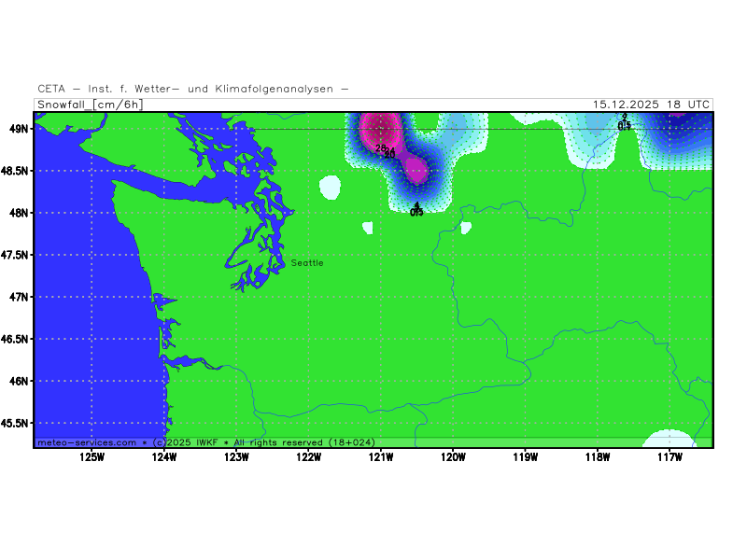747x560 pixels.
Task: Click the Snowfall_[cm/6h] parameter label
Action: click(90, 105)
